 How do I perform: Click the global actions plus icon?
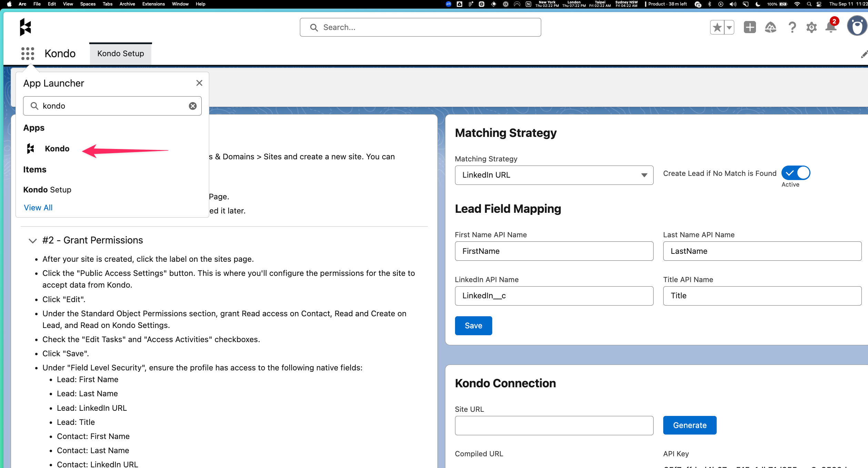tap(750, 27)
